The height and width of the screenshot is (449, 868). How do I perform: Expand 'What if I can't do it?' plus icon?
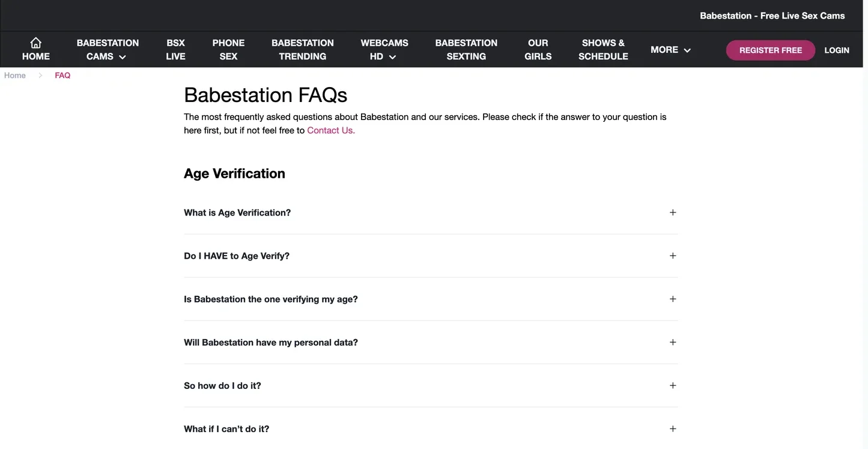[x=673, y=429]
